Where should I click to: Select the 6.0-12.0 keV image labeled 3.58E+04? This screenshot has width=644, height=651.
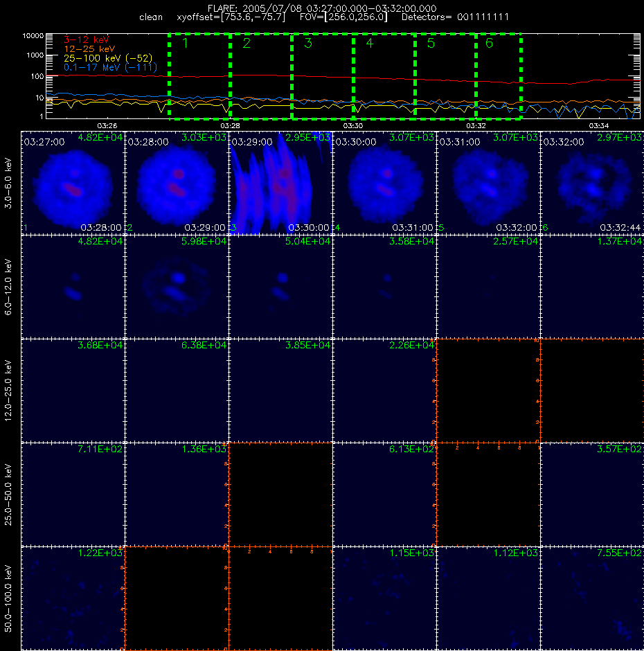(384, 287)
